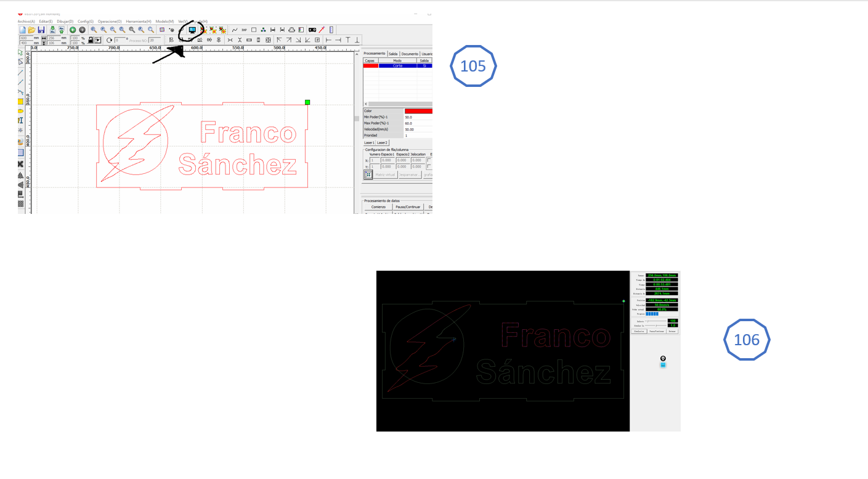Click the Prioridad value 1
Image resolution: width=868 pixels, height=479 pixels.
(418, 136)
